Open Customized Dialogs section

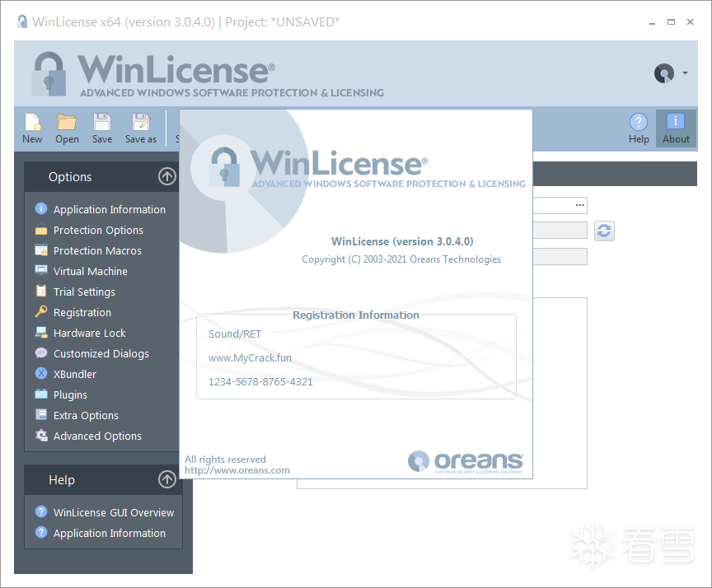[x=101, y=353]
